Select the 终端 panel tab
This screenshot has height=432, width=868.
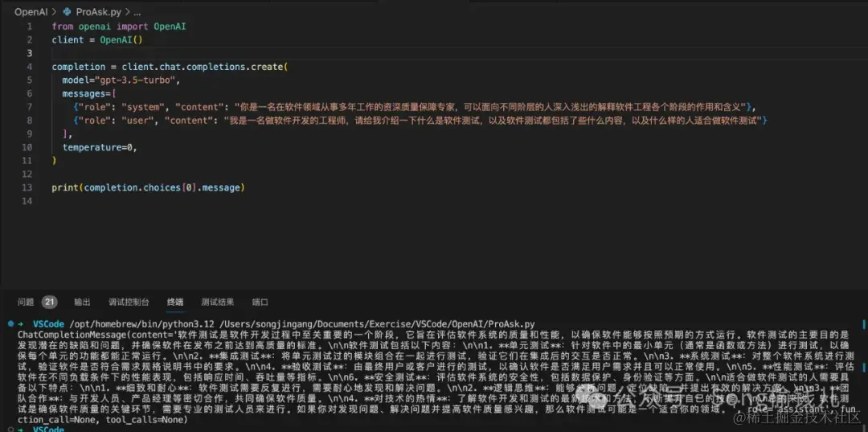point(175,302)
